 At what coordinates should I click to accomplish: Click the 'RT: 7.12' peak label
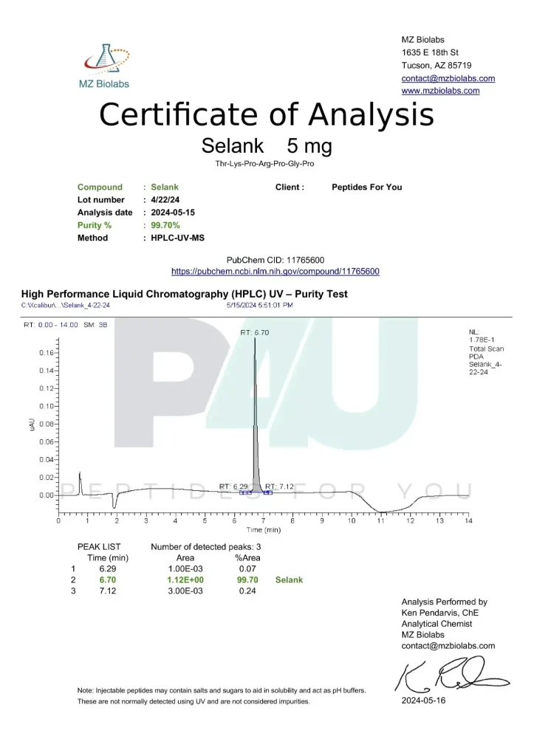point(279,487)
